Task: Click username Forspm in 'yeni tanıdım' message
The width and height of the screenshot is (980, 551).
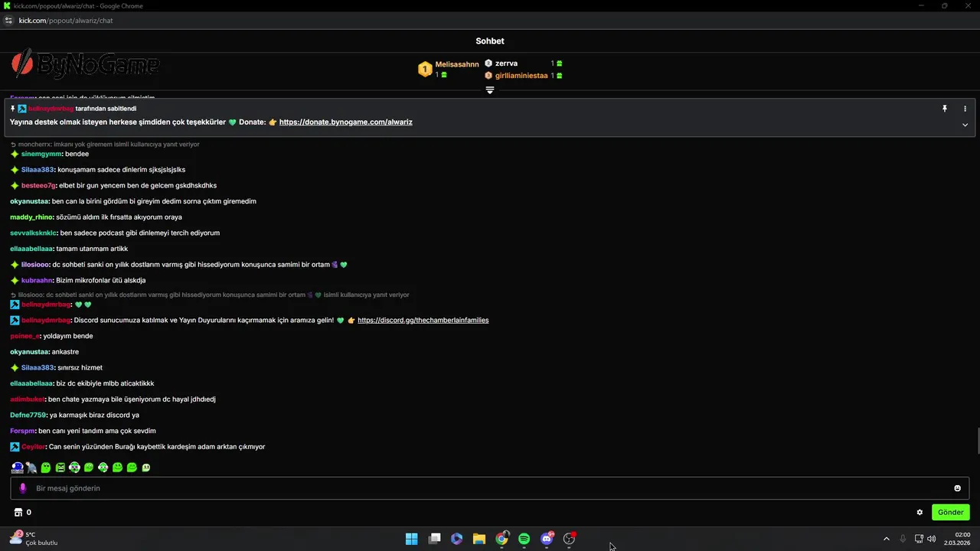Action: (22, 431)
